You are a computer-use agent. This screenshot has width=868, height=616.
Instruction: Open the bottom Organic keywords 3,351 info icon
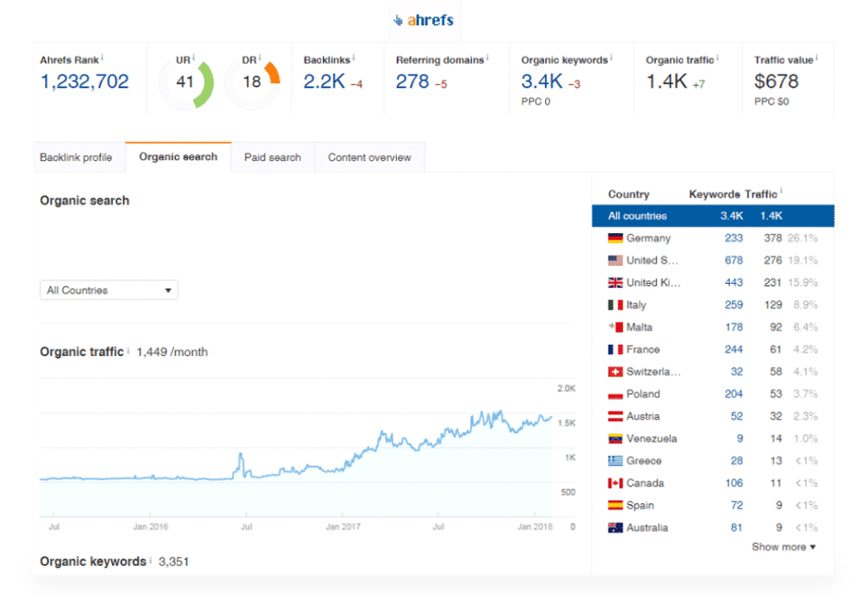tap(151, 560)
